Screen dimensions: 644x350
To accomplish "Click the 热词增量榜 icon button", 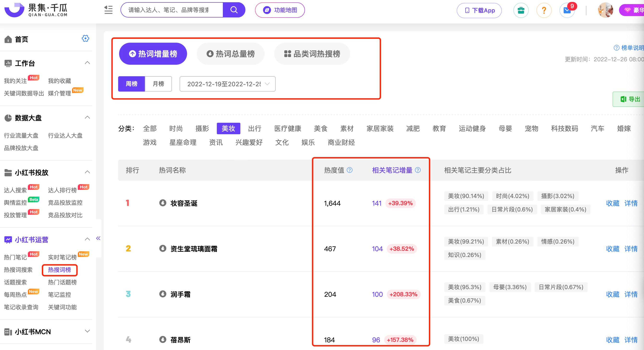I will point(153,54).
